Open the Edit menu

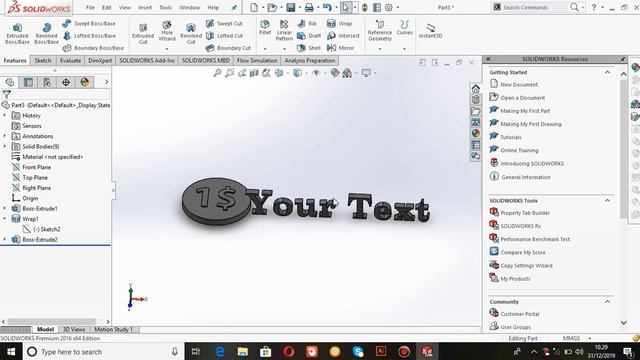107,7
